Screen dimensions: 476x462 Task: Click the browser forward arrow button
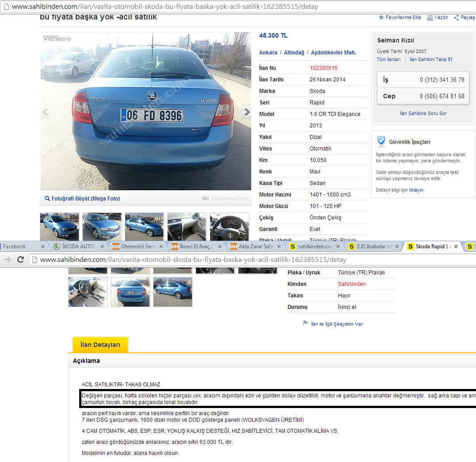(8, 259)
